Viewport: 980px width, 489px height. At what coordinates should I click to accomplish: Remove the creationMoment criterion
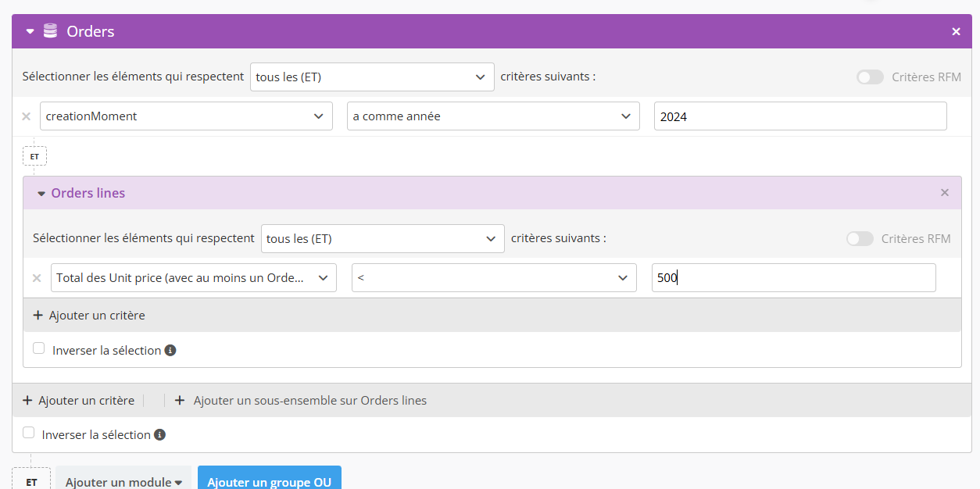(x=26, y=116)
